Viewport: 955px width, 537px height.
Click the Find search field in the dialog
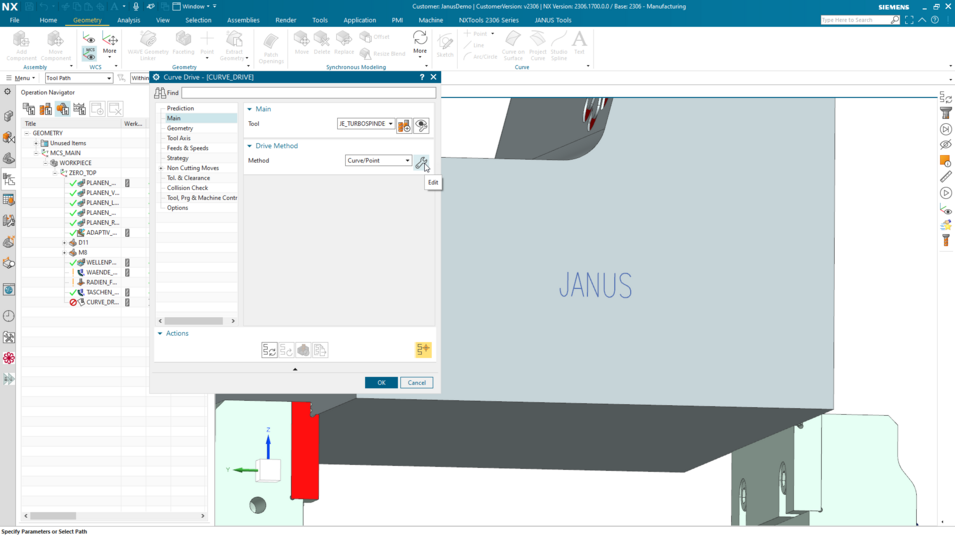pos(308,93)
